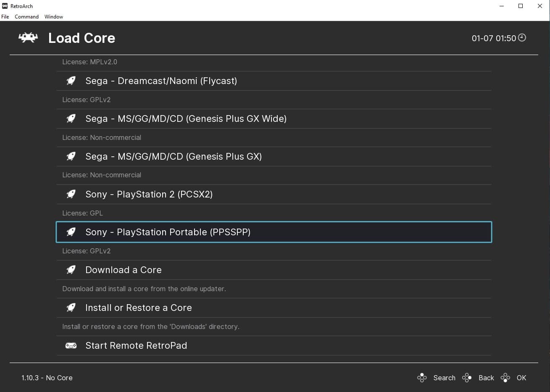Click the Back label in the footer

click(x=486, y=378)
